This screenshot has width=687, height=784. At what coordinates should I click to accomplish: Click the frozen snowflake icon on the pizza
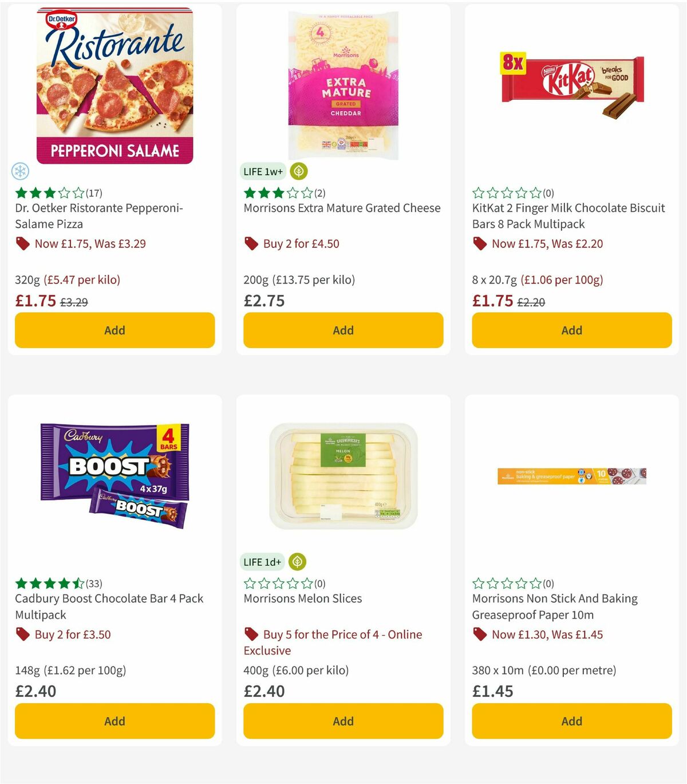click(x=20, y=170)
